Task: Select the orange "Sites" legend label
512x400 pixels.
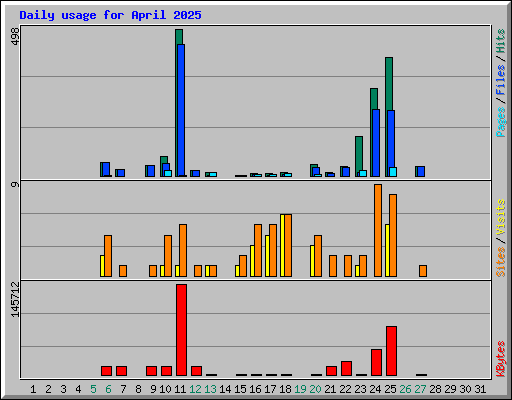Action: click(x=501, y=262)
